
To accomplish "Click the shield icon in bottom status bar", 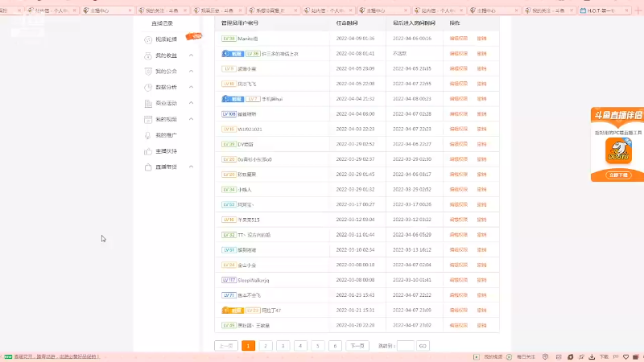I will [x=546, y=357].
